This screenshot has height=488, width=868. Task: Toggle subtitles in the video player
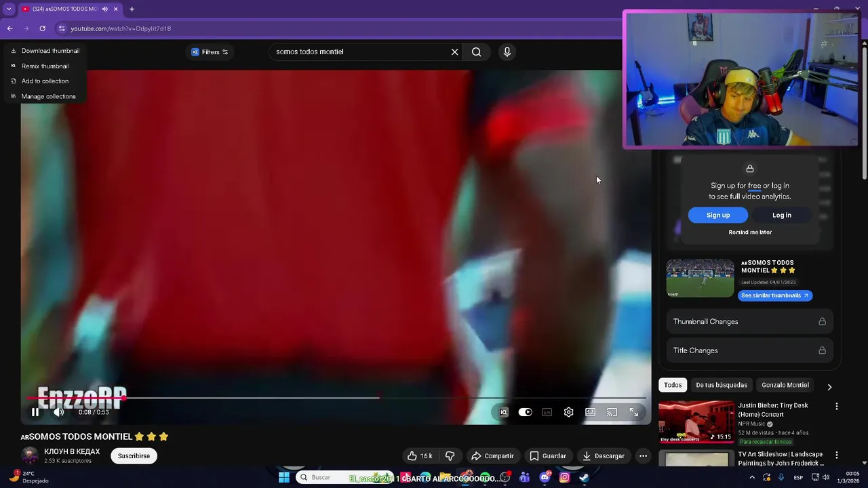point(547,412)
